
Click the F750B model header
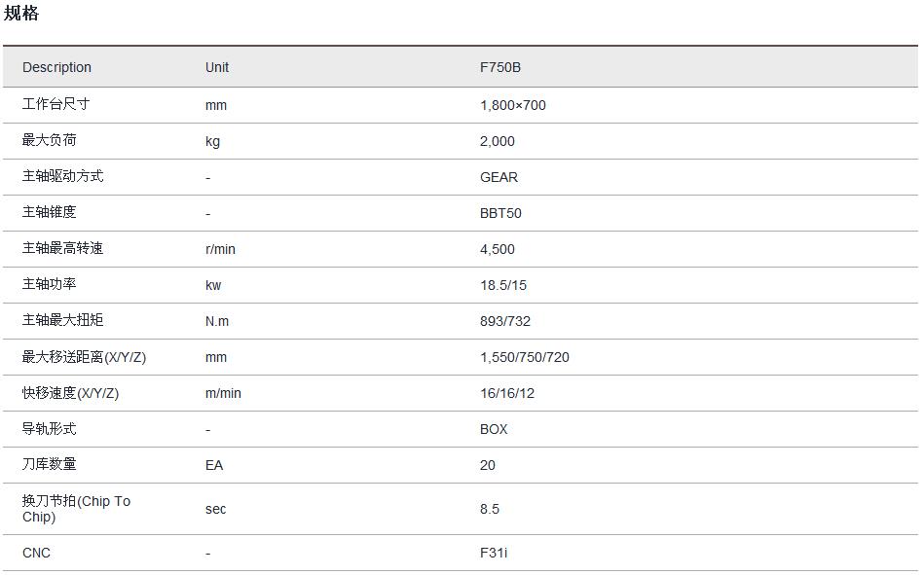500,67
